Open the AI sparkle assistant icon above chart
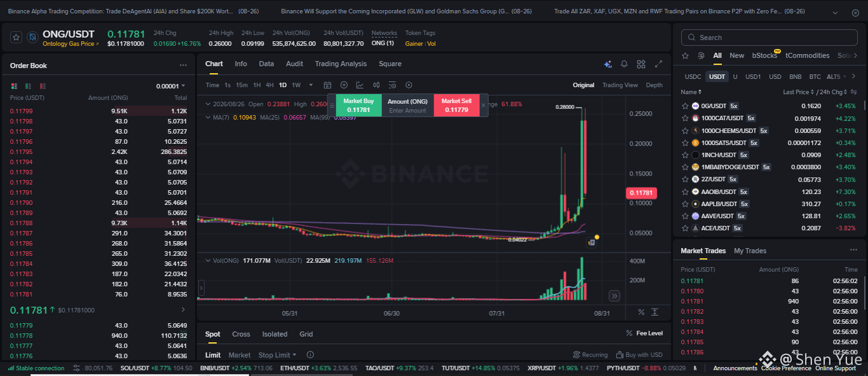The height and width of the screenshot is (376, 868). click(607, 64)
